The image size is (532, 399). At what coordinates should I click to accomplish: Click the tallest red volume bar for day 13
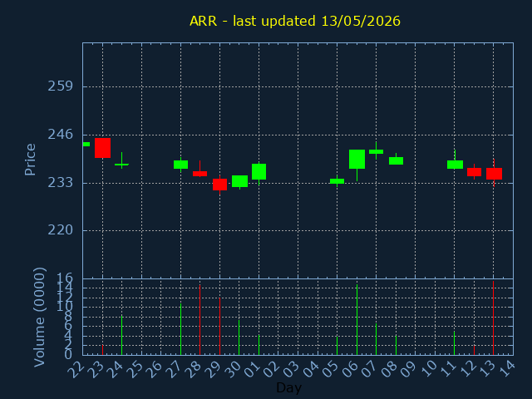click(493, 318)
